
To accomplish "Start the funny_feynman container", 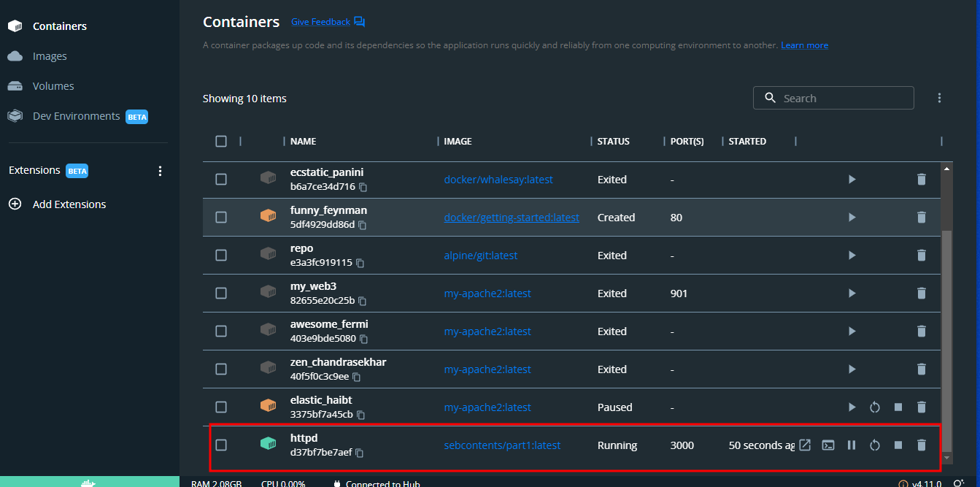I will pos(852,217).
